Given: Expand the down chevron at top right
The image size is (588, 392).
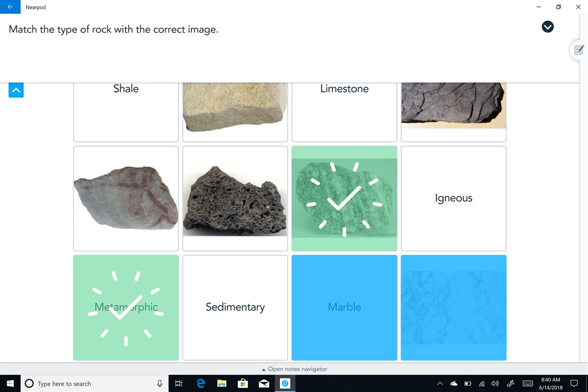Looking at the screenshot, I should pyautogui.click(x=548, y=27).
